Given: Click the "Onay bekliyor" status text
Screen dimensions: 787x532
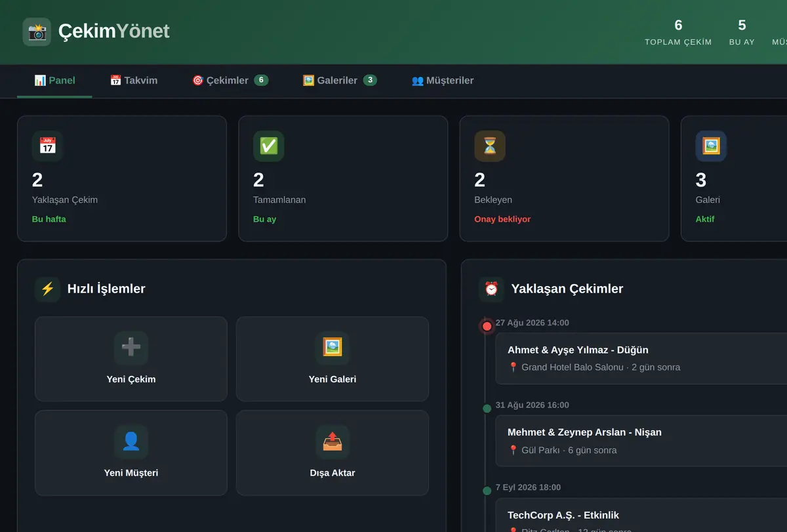Looking at the screenshot, I should click(502, 219).
